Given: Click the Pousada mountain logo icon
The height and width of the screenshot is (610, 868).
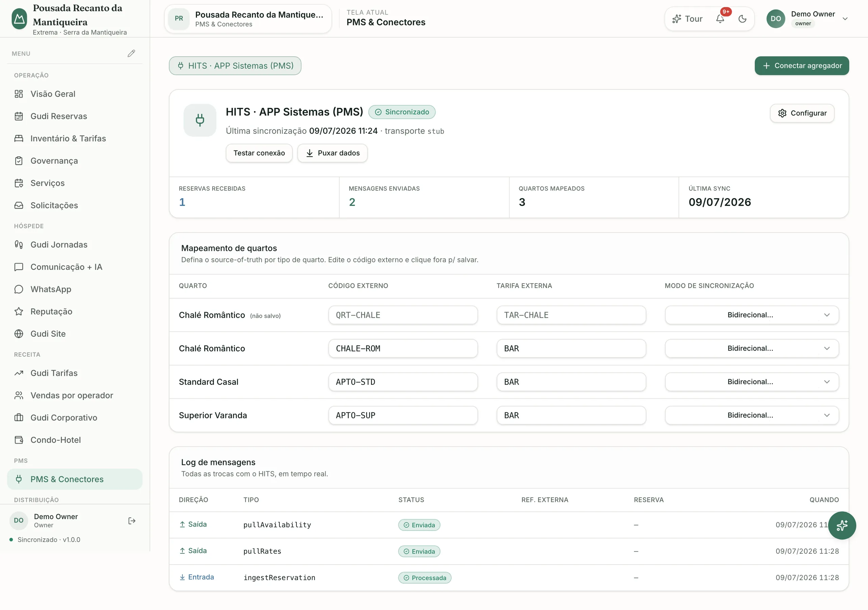Looking at the screenshot, I should 19,19.
